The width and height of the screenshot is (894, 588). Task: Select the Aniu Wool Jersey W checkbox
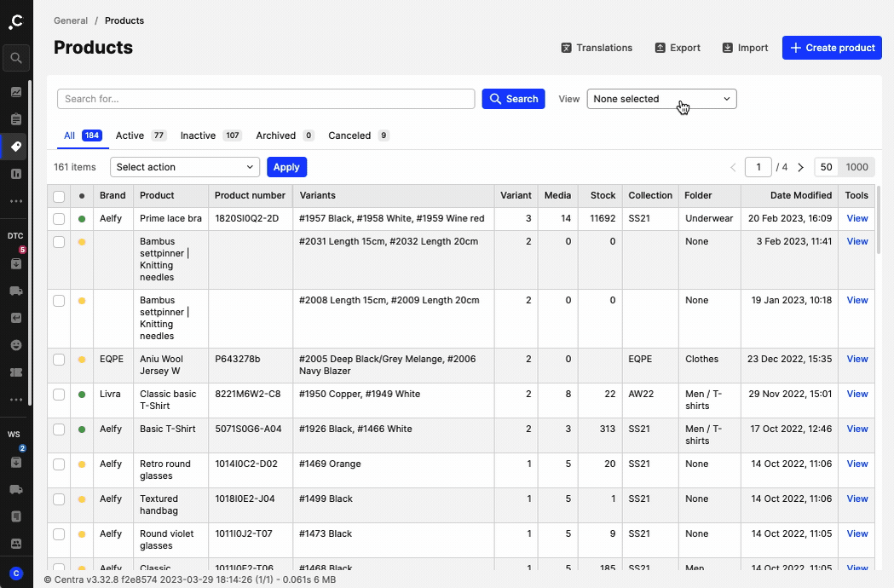(59, 360)
